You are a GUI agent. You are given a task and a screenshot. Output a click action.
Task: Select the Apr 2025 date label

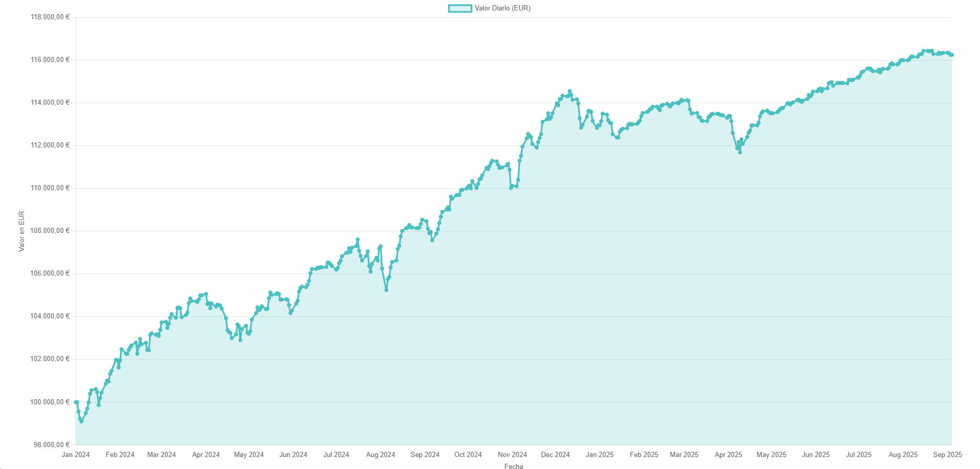[x=728, y=454]
